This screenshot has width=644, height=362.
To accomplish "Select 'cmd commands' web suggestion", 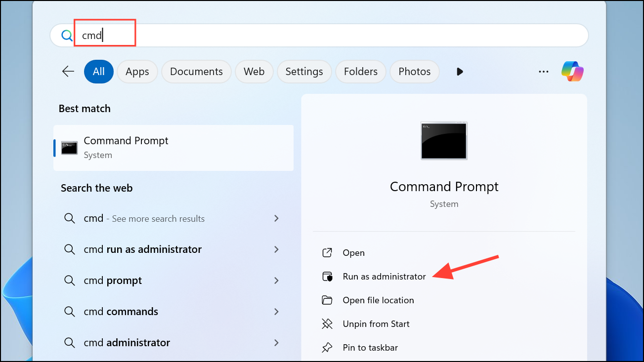I will point(173,312).
